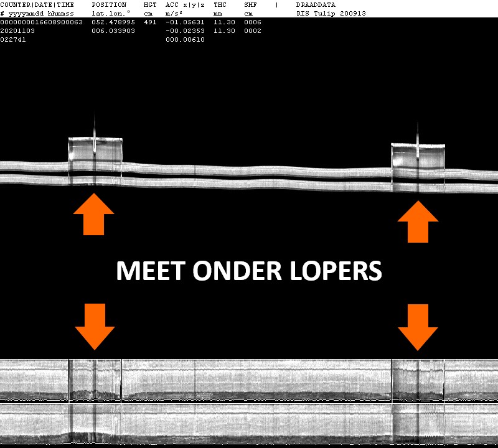Select the THC column header
The height and width of the screenshot is (448, 498).
point(220,4)
